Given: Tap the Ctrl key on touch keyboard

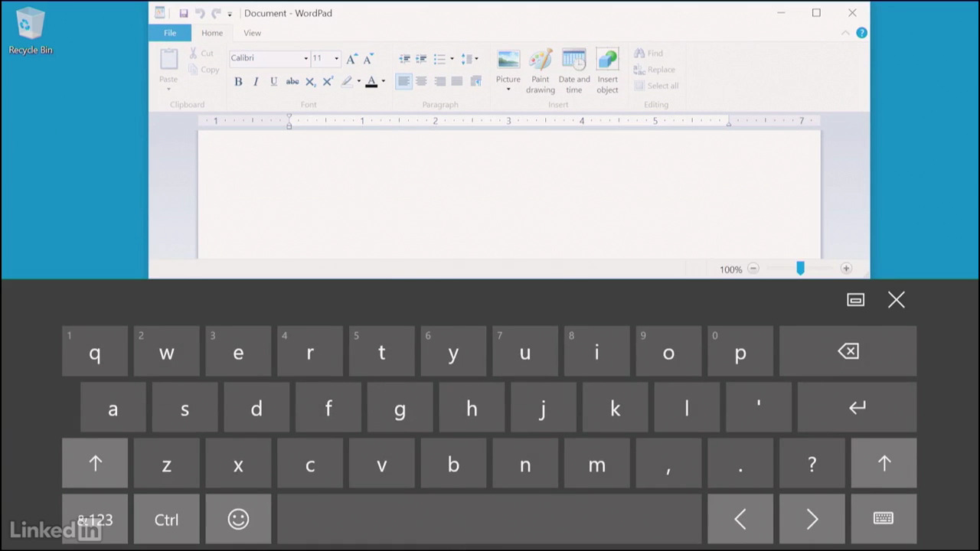Looking at the screenshot, I should 166,519.
